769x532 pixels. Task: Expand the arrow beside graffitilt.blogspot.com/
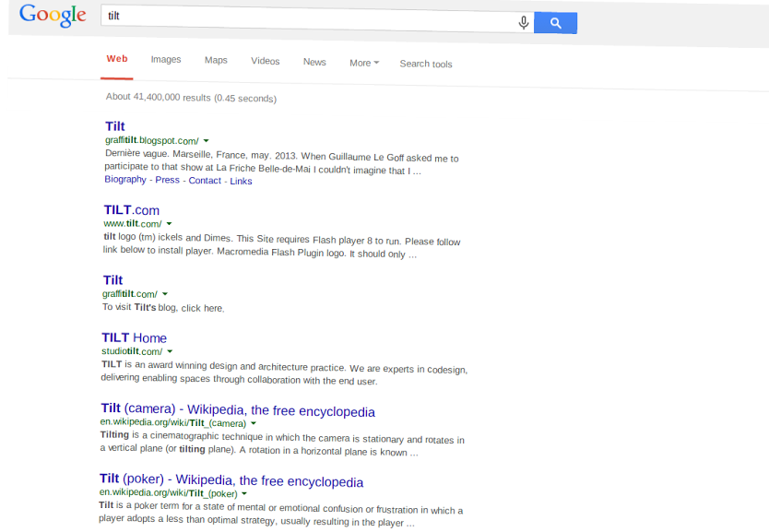207,141
